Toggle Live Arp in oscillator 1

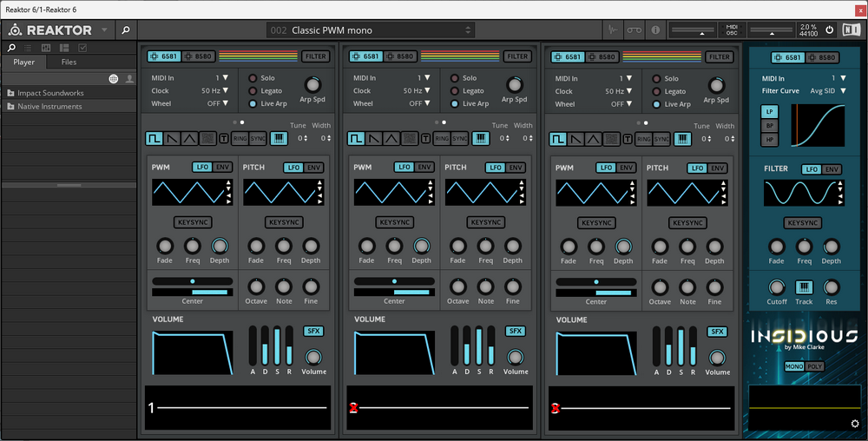(x=253, y=103)
